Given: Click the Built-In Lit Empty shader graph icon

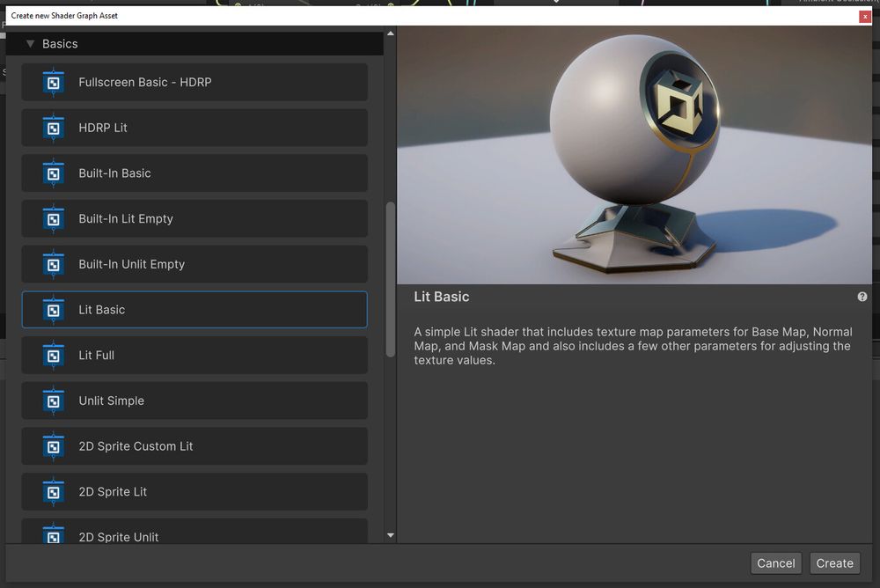Looking at the screenshot, I should [54, 219].
